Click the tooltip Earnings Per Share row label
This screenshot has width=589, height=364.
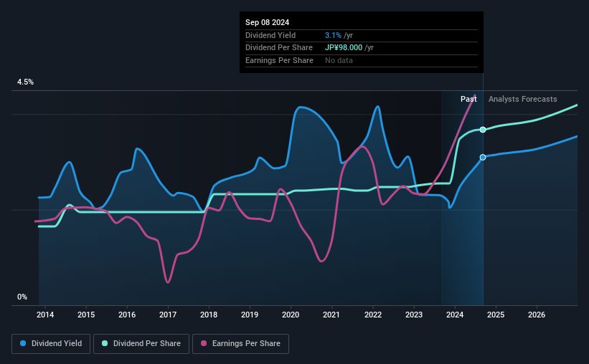(x=279, y=60)
